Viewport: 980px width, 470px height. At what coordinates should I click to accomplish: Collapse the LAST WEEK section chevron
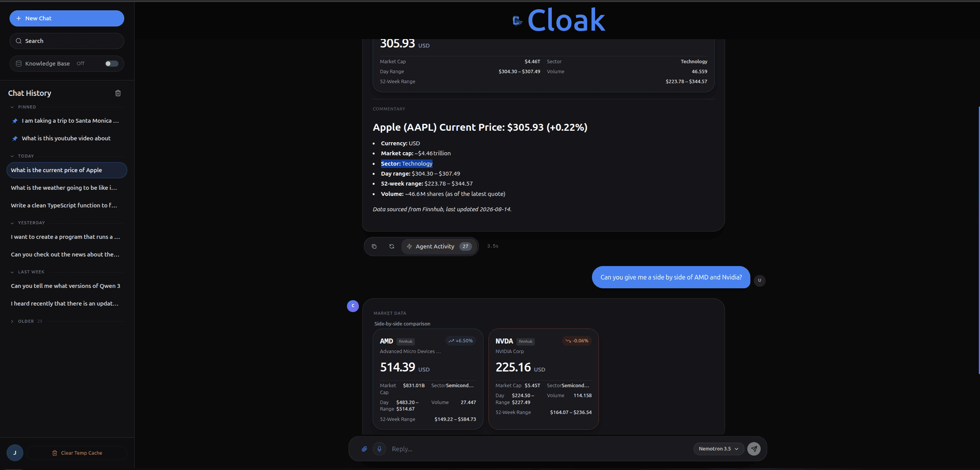pyautogui.click(x=12, y=272)
